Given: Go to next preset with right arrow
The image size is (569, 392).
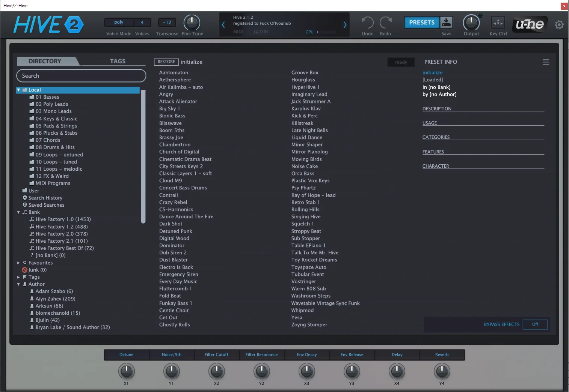Looking at the screenshot, I should 345,25.
